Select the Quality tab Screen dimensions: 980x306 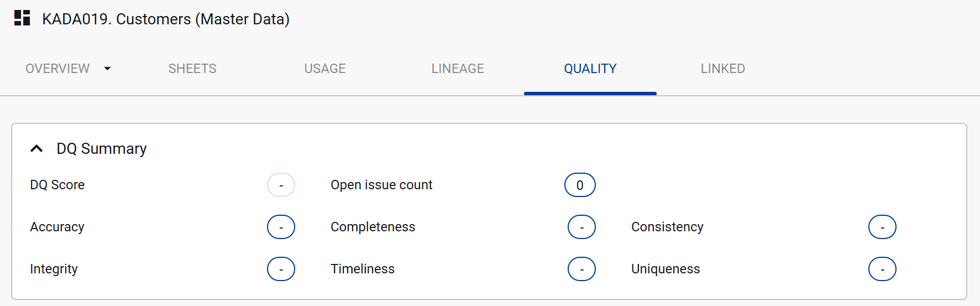[x=590, y=69]
